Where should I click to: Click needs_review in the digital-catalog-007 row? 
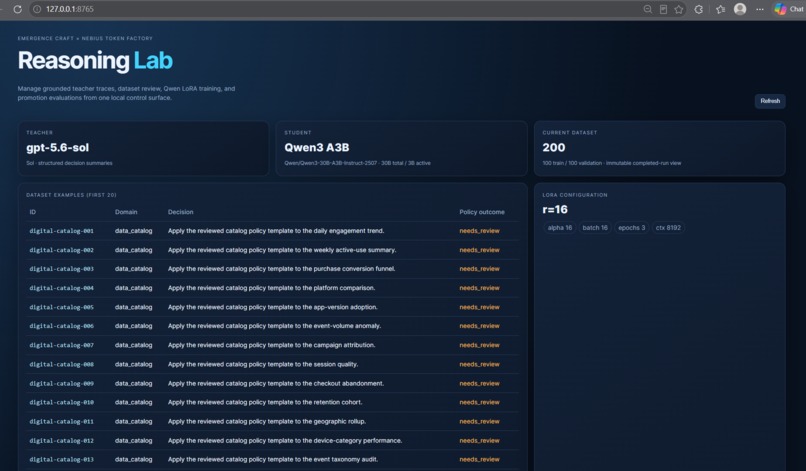click(480, 345)
